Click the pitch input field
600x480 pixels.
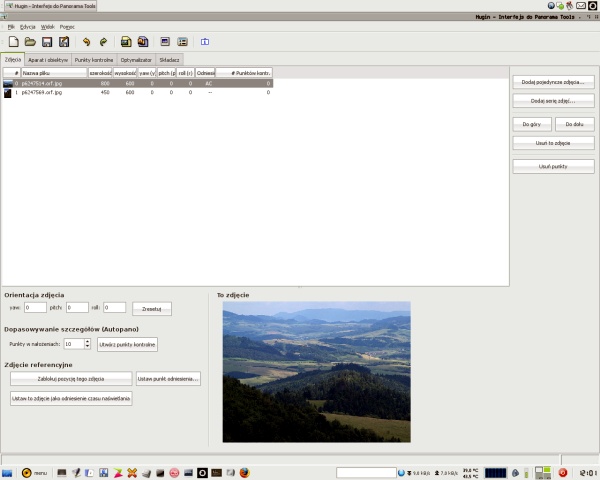(x=77, y=307)
